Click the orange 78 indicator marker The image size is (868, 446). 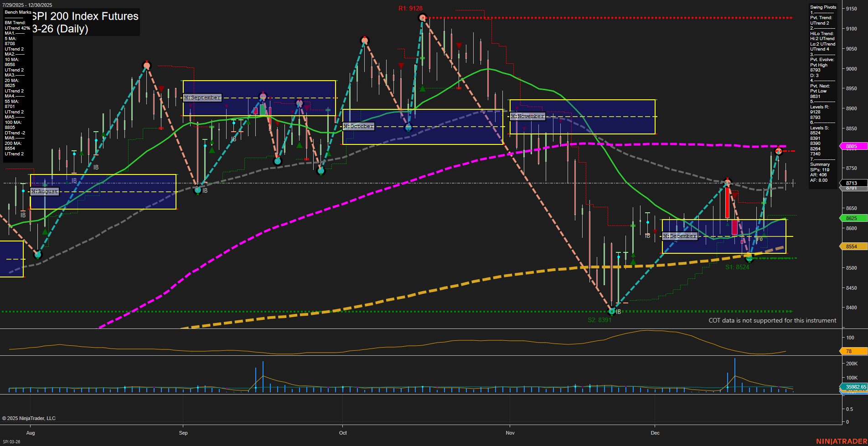[x=849, y=351]
